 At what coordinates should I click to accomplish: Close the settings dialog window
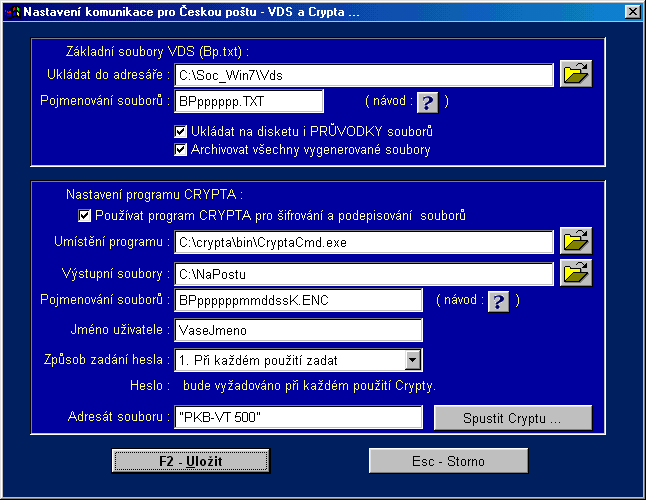coord(632,12)
